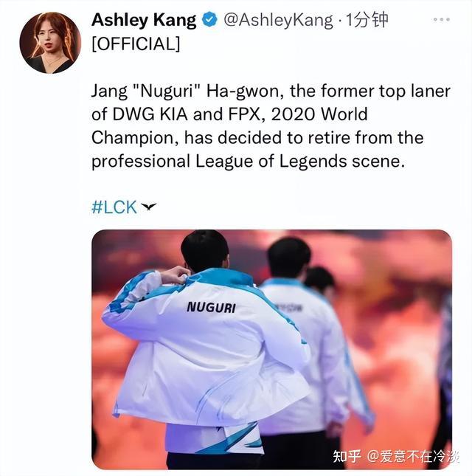Click the words "DWG KIA" in the tweet
Screen dimensions: 472x476
point(150,114)
